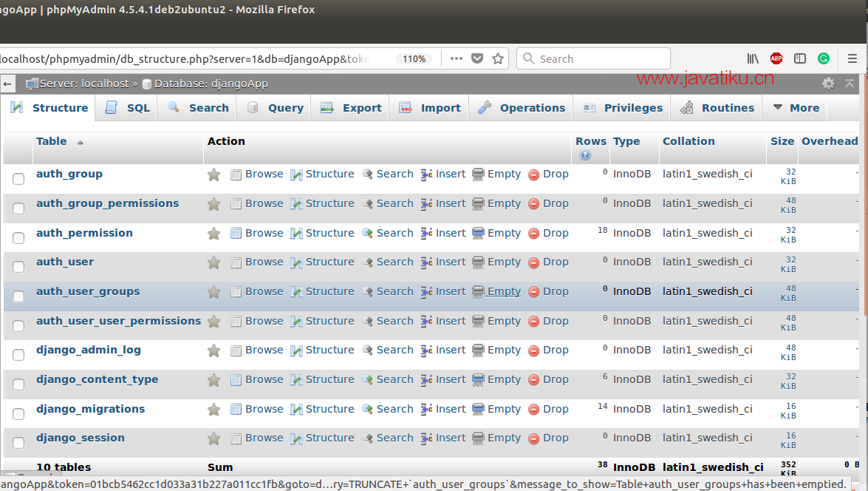
Task: Open the auth_user_groups table link
Action: point(88,291)
